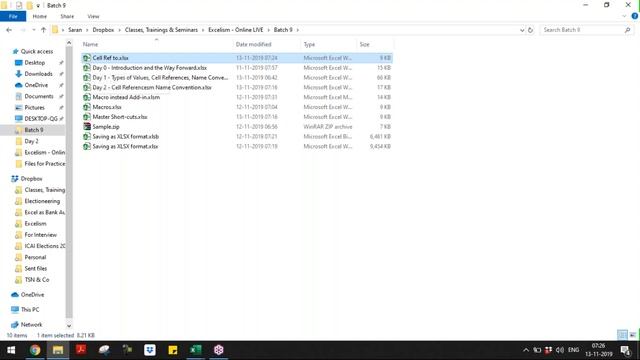Select Saving as XLSX format.xlsb icon
The image size is (640, 360).
[x=87, y=136]
